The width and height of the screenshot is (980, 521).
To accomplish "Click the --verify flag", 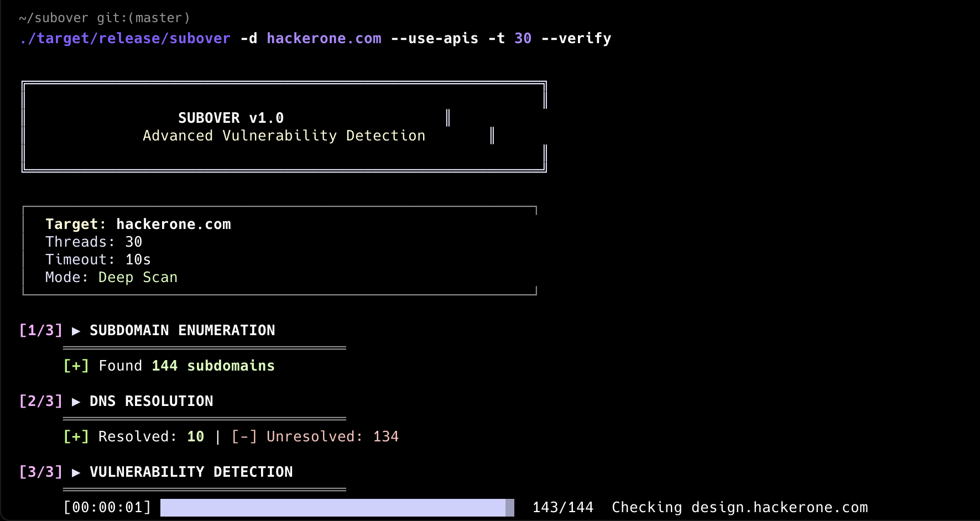I will pos(576,39).
